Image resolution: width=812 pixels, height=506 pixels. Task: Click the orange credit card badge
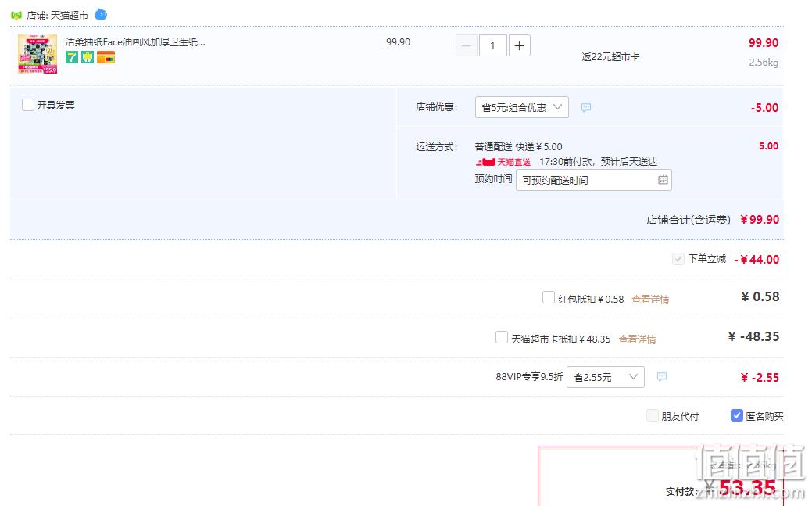click(106, 57)
